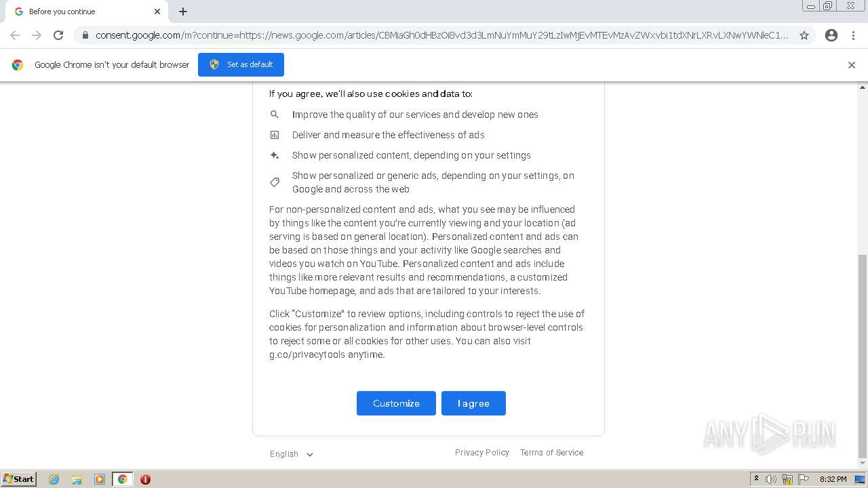Click the scrollbar up arrow
The image size is (868, 488).
863,87
